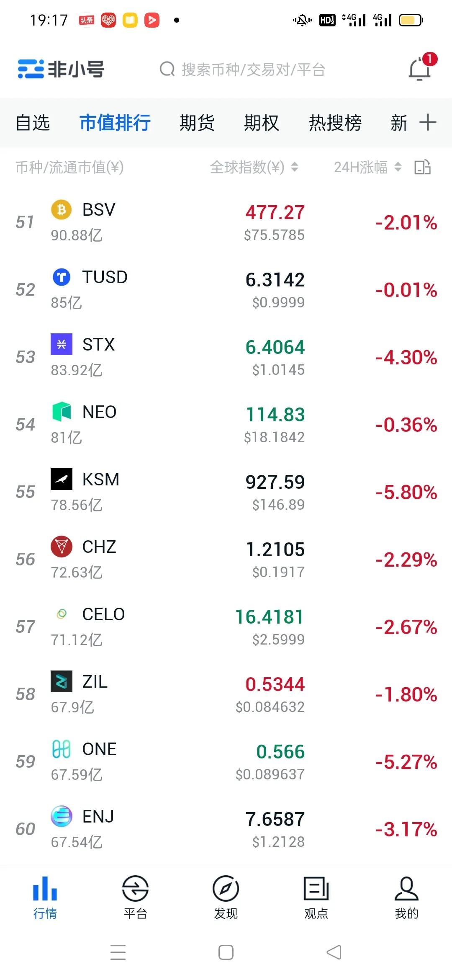Open NEO coin details
This screenshot has width=452, height=980.
pos(226,425)
